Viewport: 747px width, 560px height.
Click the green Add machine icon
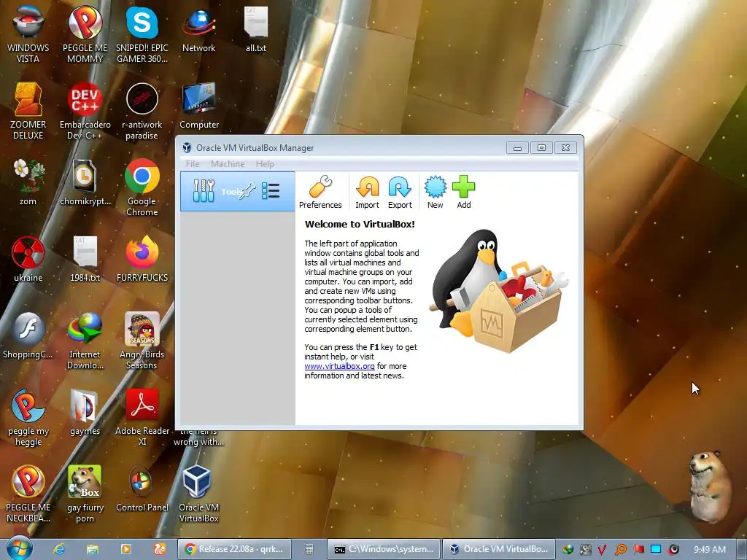click(463, 192)
